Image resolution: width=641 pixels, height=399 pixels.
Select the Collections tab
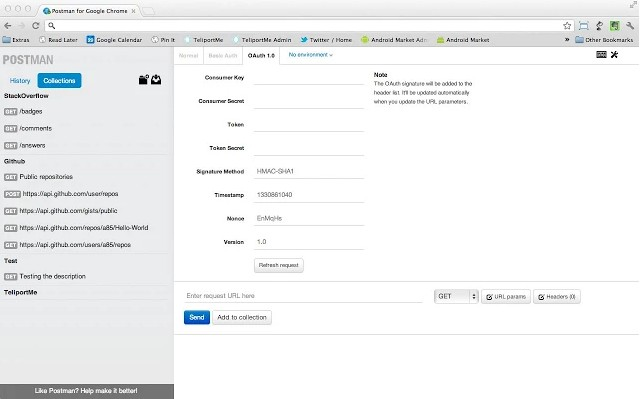[x=59, y=81]
